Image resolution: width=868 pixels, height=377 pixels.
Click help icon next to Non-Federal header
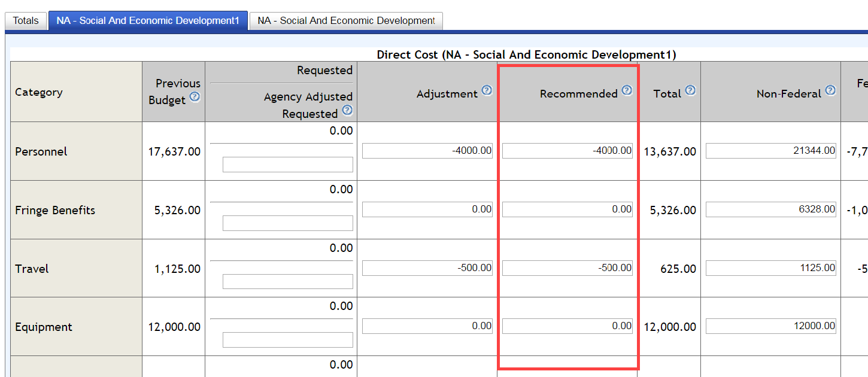point(830,90)
